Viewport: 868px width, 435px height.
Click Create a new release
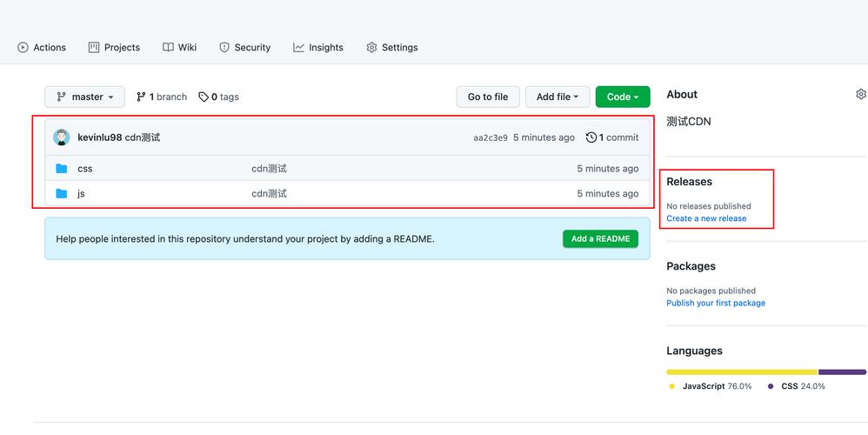point(706,218)
